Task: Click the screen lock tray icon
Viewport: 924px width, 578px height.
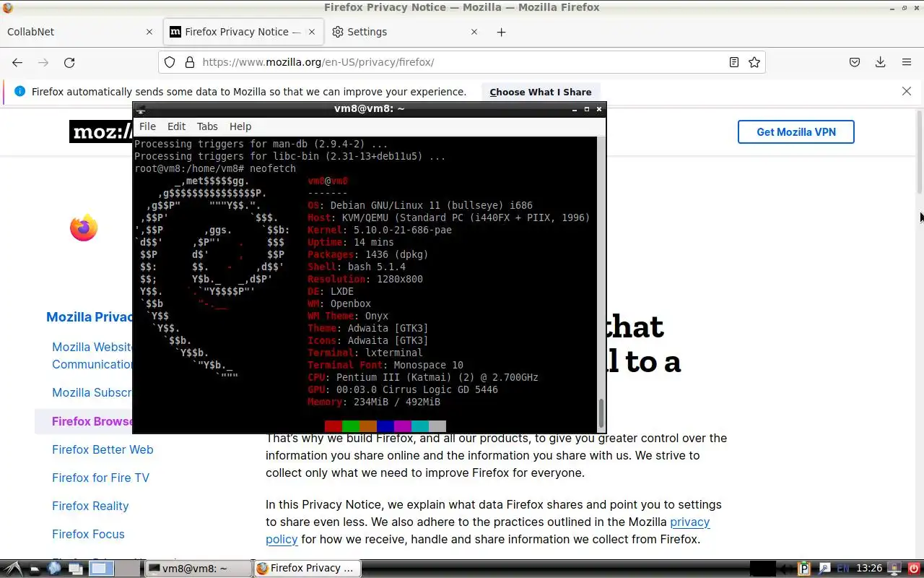Action: tap(894, 569)
